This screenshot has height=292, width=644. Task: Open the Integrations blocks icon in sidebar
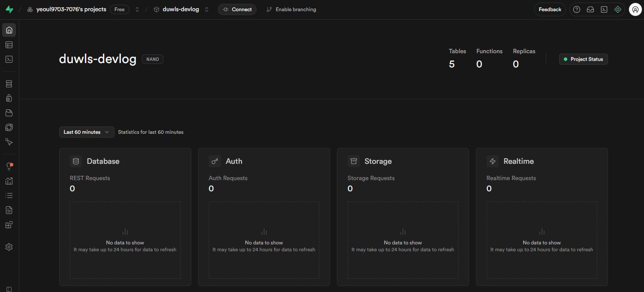pyautogui.click(x=9, y=225)
